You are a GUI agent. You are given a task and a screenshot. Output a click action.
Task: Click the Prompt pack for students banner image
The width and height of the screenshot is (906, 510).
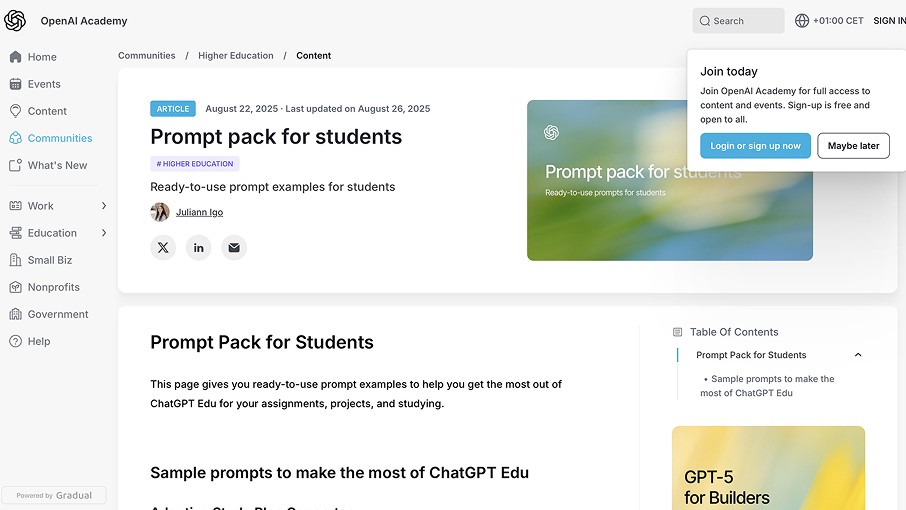click(x=670, y=180)
